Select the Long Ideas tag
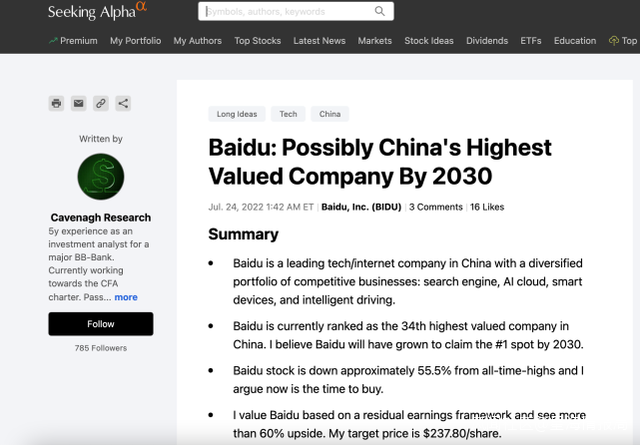The image size is (640, 445). click(237, 114)
